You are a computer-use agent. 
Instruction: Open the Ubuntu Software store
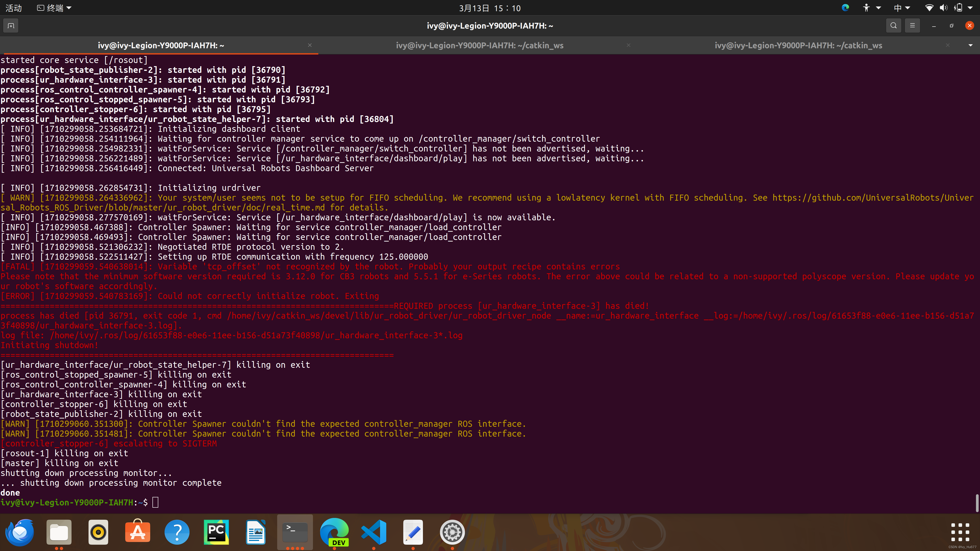point(137,532)
